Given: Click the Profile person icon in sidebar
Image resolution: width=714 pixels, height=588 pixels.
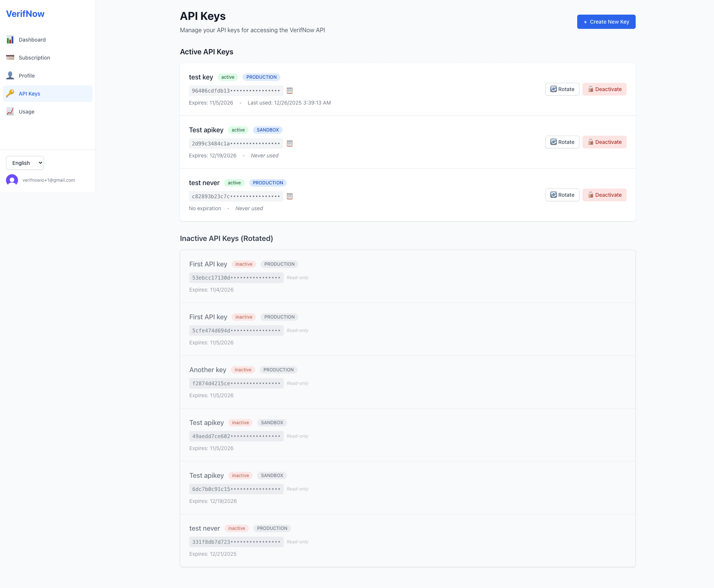Looking at the screenshot, I should 10,75.
